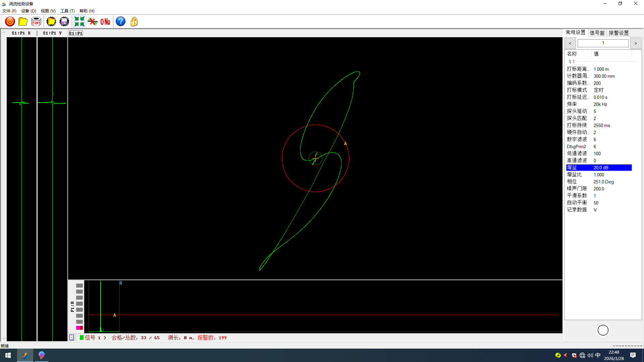Screen dimensions: 644x362
Task: Save settings via gear-floppy icon
Action: point(64,22)
